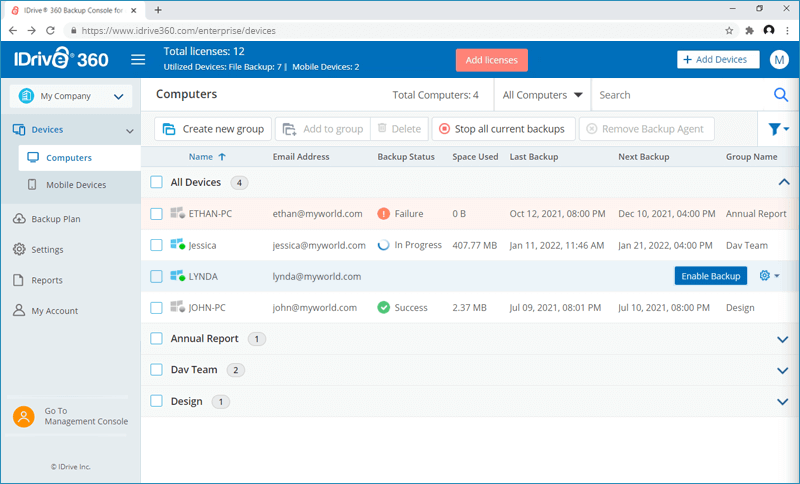The height and width of the screenshot is (484, 800).
Task: Click the My Company building icon
Action: (x=26, y=95)
